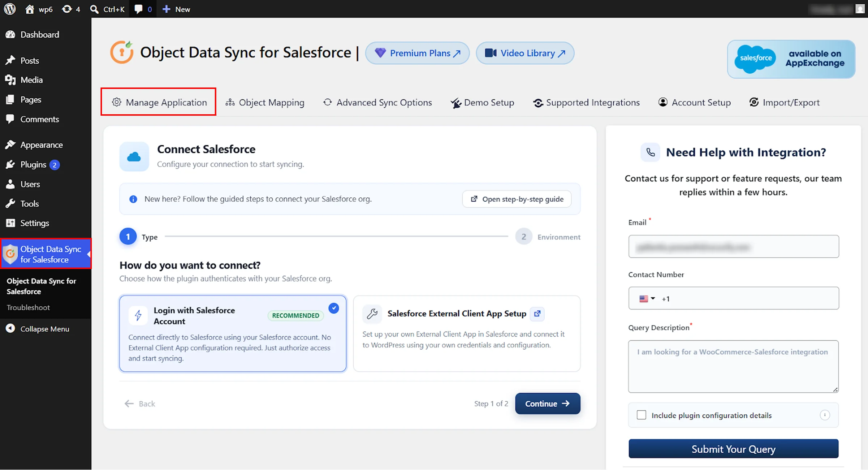868x470 pixels.
Task: Open step-by-step guide
Action: pyautogui.click(x=517, y=199)
